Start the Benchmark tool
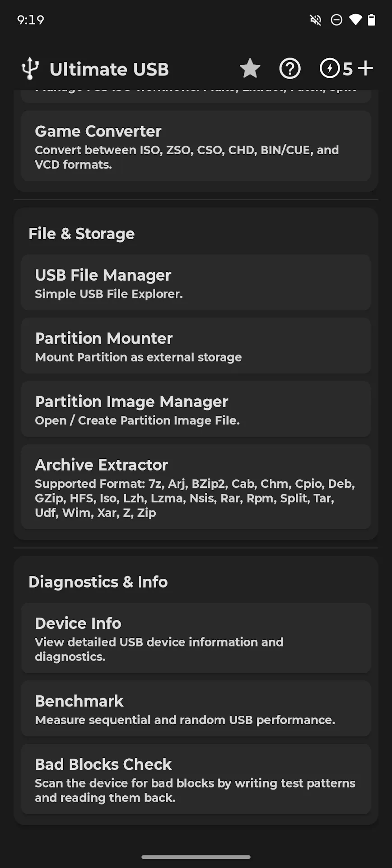392x868 pixels. tap(196, 708)
